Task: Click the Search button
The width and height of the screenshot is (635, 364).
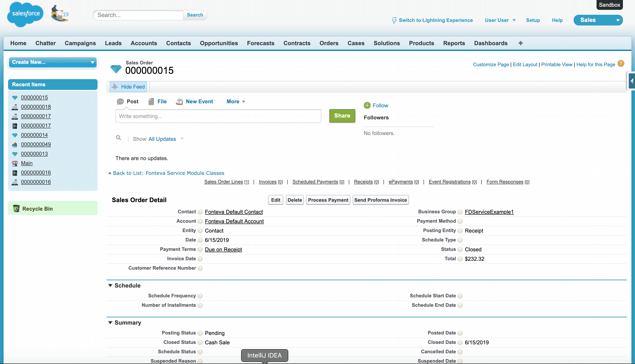Action: [x=195, y=15]
